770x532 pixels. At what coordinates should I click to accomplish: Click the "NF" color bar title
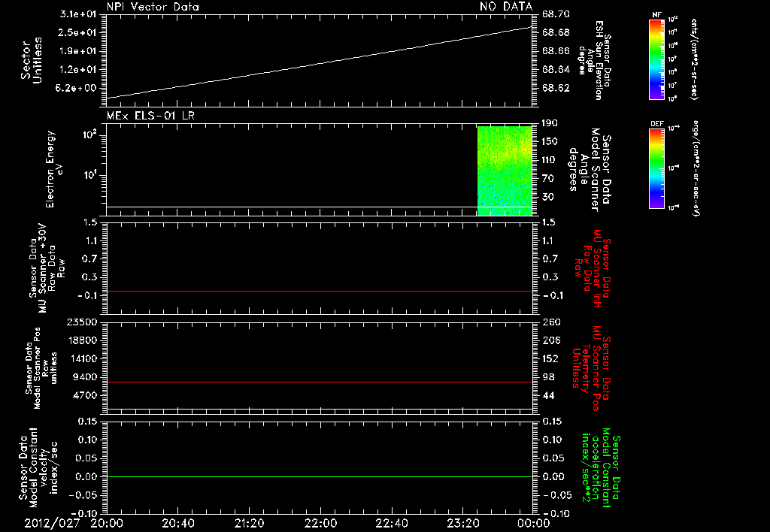point(656,15)
